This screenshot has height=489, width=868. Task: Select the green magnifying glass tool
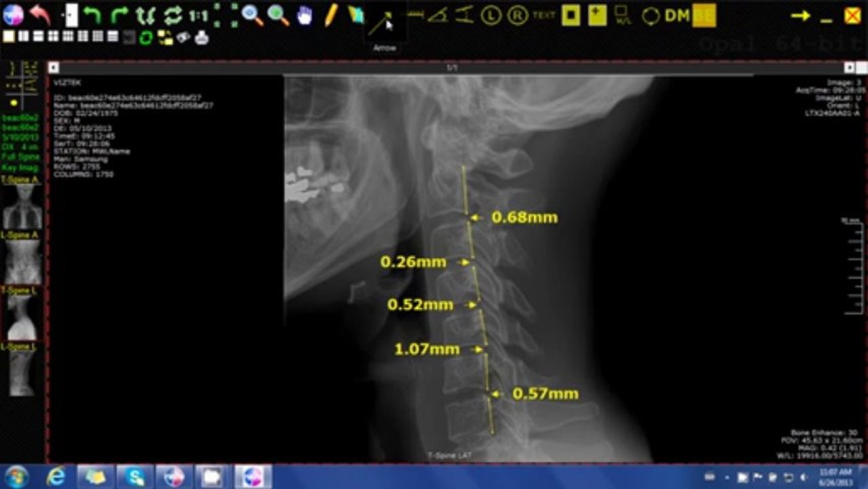point(278,14)
